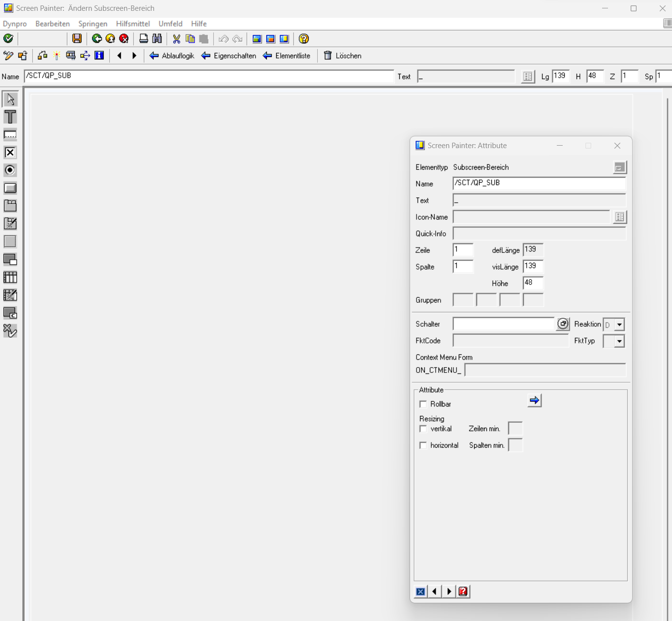Open the Hilfsmittel menu
The height and width of the screenshot is (621, 672).
point(133,24)
